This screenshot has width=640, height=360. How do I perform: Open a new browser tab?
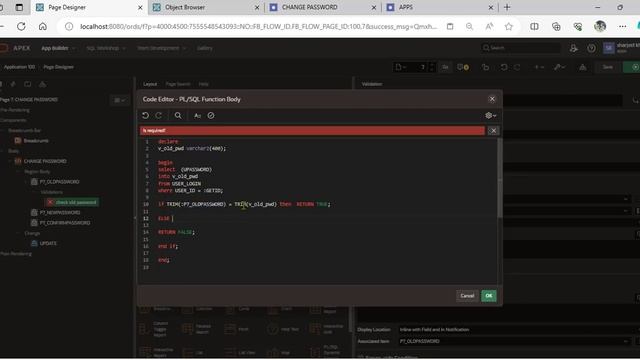pos(507,7)
